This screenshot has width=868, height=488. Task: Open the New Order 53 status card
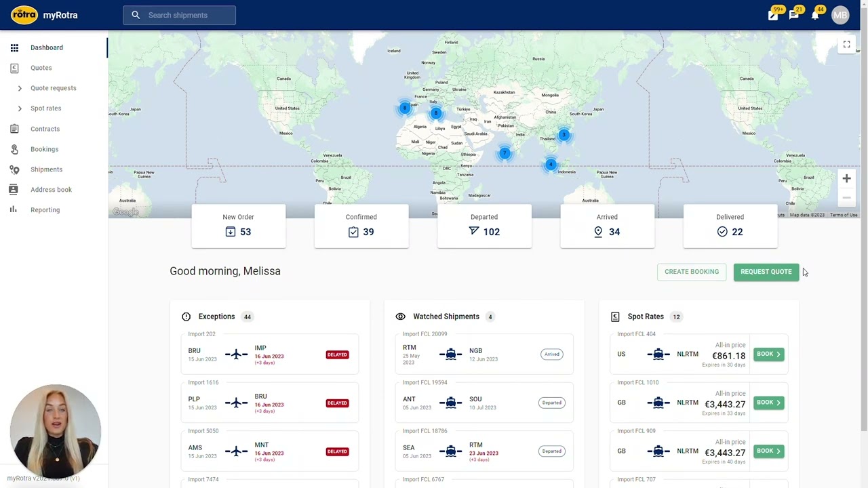click(x=238, y=225)
